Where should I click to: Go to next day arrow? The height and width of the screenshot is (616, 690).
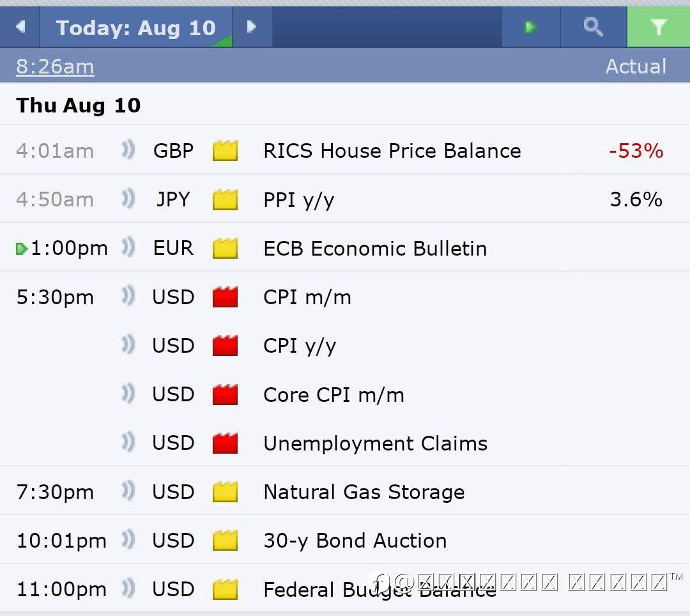[x=252, y=27]
